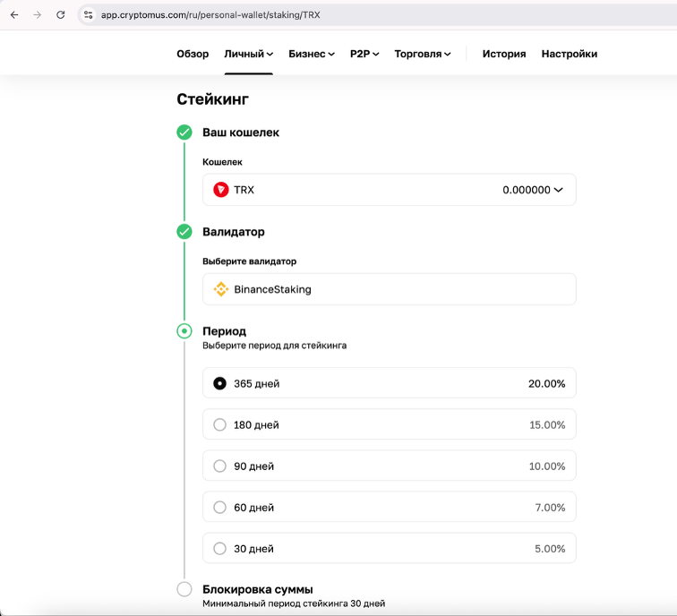Click the 10.00% rate value
This screenshot has width=677, height=616.
547,466
